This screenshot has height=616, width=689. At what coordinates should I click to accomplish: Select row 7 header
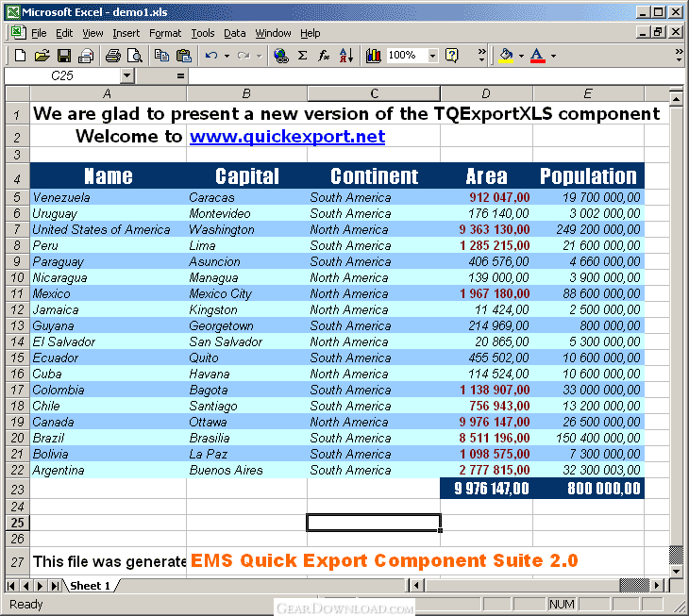tap(17, 229)
